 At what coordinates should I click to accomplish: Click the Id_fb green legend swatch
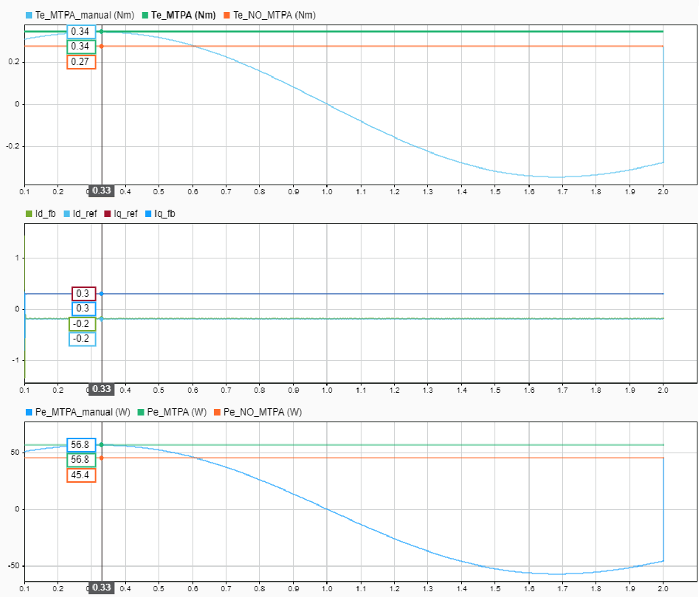coord(29,214)
